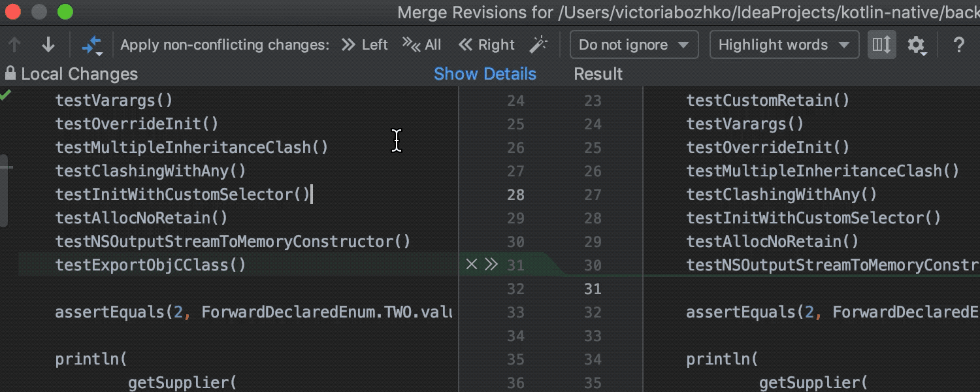Screen dimensions: 980x392
Task: Click the vertical scrollbar on the far left edge
Action: coord(4,189)
